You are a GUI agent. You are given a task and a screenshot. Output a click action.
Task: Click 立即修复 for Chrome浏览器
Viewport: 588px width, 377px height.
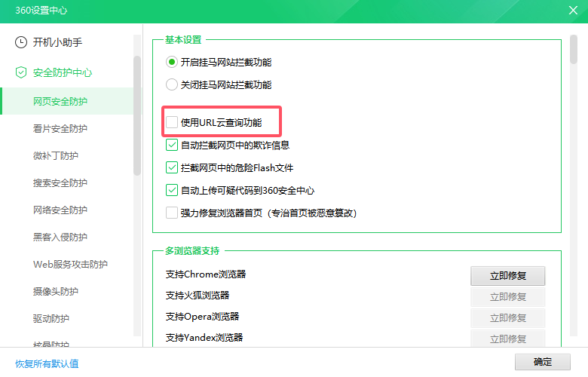pyautogui.click(x=508, y=276)
